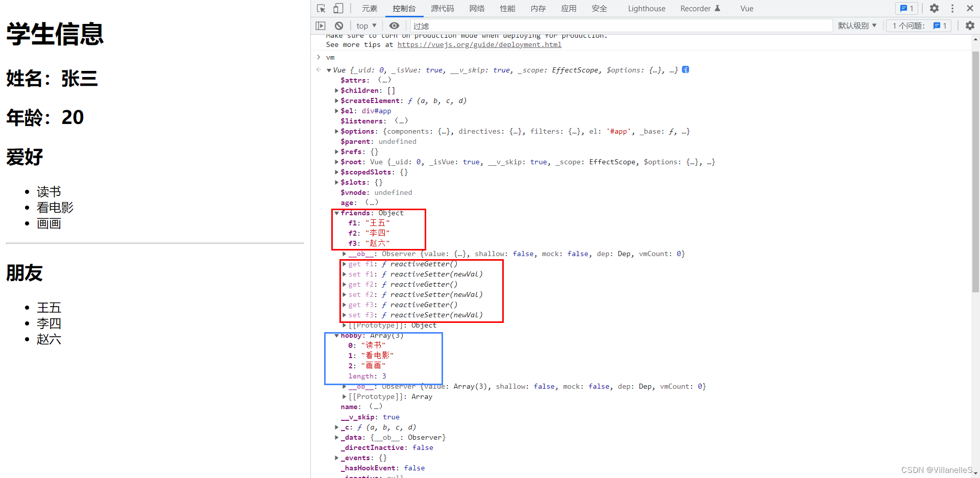This screenshot has width=980, height=478.
Task: Expand the $slots property
Action: (336, 183)
